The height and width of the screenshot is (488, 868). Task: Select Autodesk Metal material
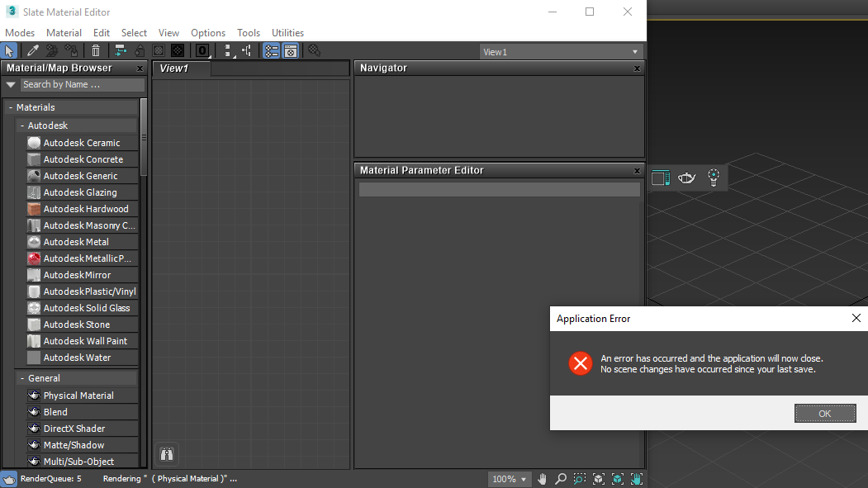click(x=82, y=242)
